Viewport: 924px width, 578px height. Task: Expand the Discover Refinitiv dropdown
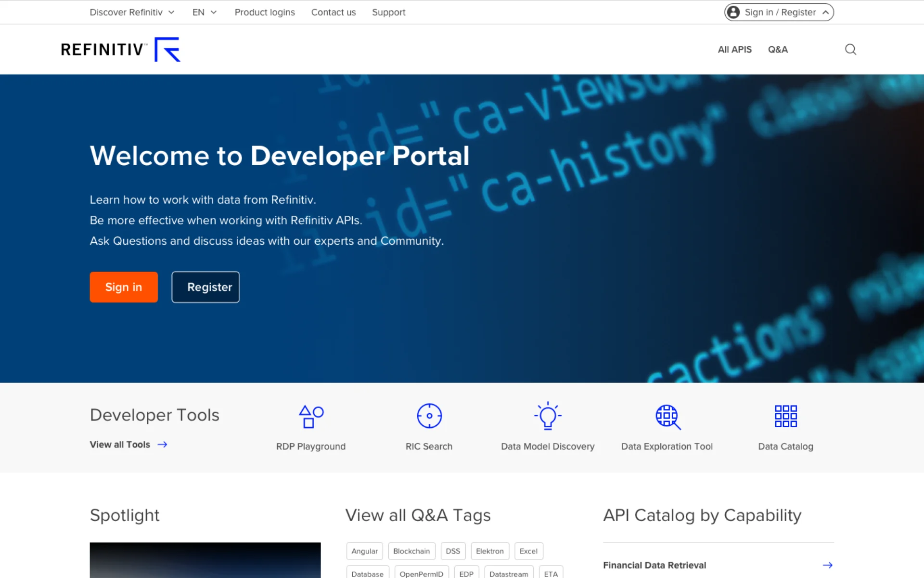pos(132,12)
